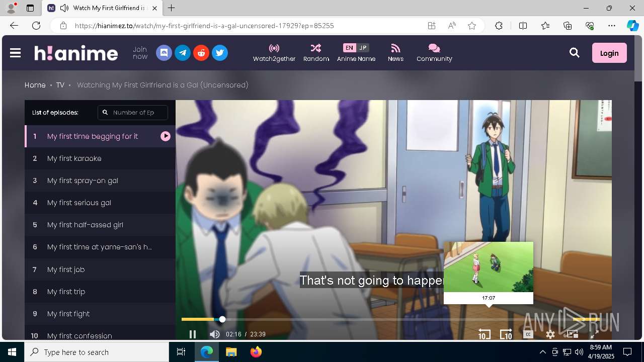The image size is (644, 362).
Task: Open Copilot sidebar
Action: point(632,26)
